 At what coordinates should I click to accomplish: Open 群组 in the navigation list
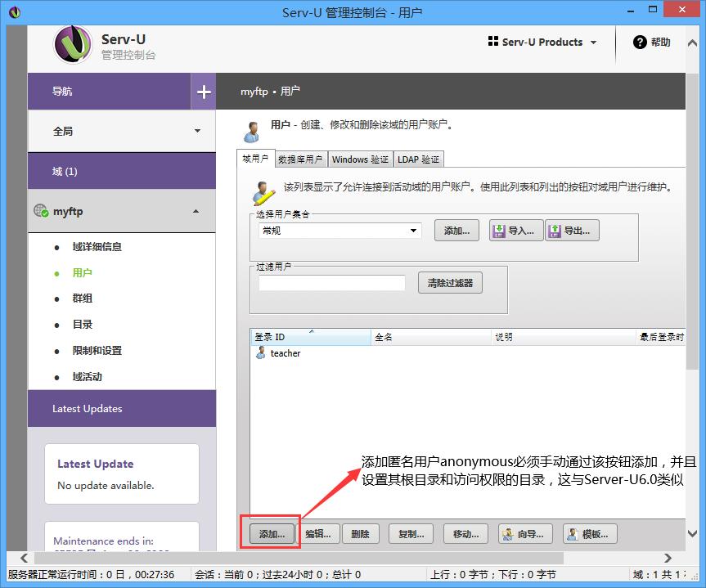coord(82,298)
